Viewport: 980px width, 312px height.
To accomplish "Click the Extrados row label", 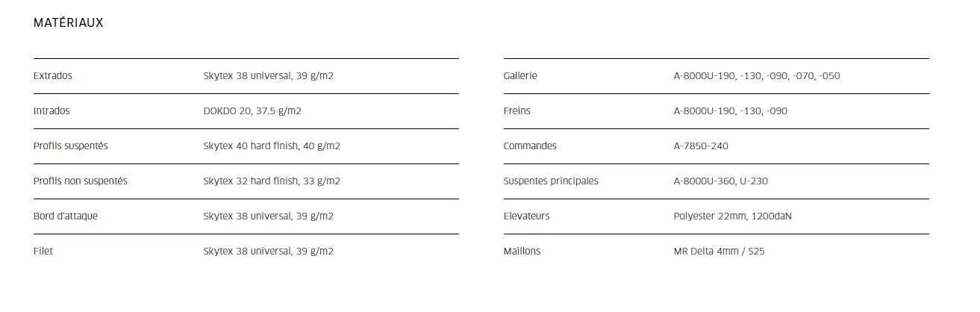I will click(53, 76).
